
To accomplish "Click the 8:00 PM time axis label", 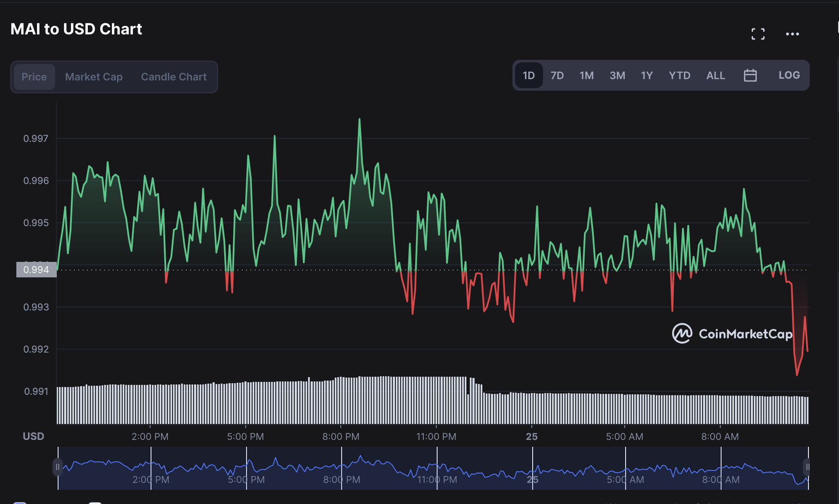I will pyautogui.click(x=341, y=436).
